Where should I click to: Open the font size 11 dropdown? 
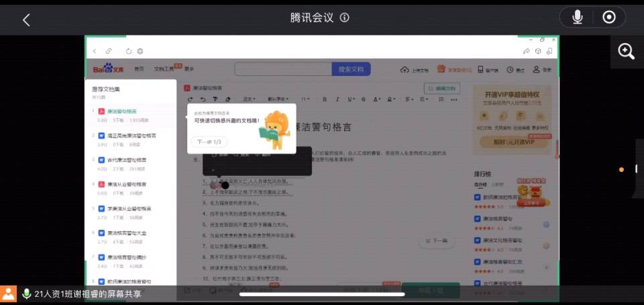(x=305, y=99)
